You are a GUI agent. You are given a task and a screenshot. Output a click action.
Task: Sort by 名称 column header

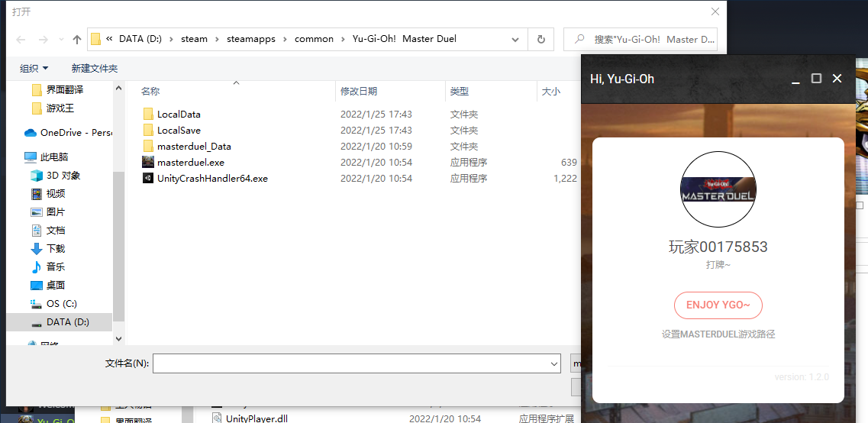150,92
